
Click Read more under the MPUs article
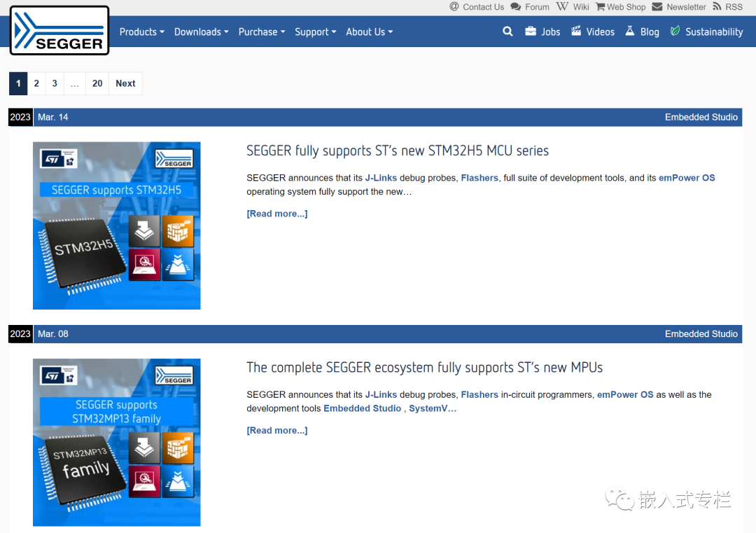pyautogui.click(x=276, y=430)
